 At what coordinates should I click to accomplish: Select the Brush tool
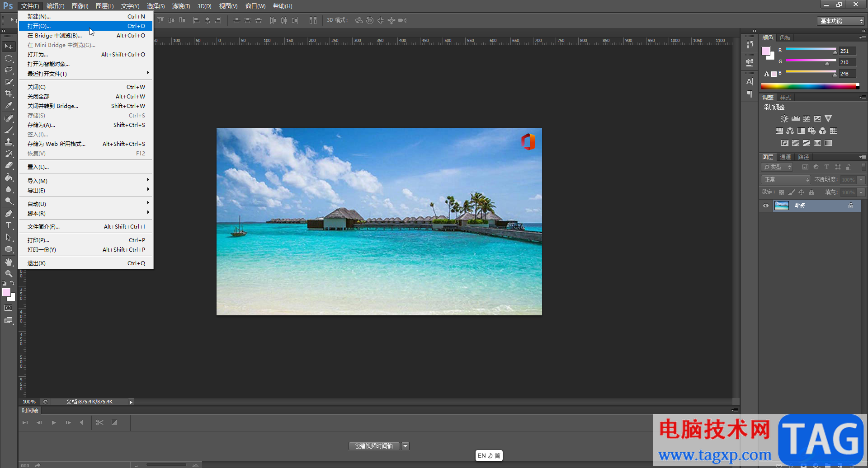[x=9, y=130]
